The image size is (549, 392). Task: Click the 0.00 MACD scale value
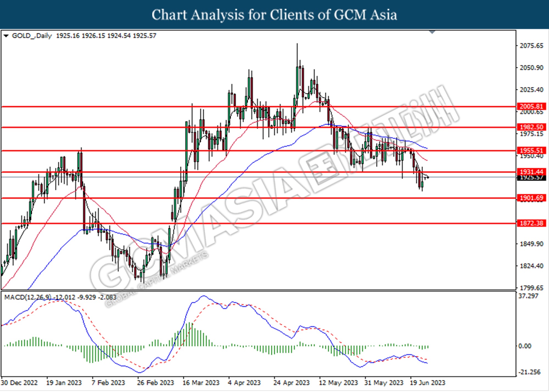[x=525, y=346]
